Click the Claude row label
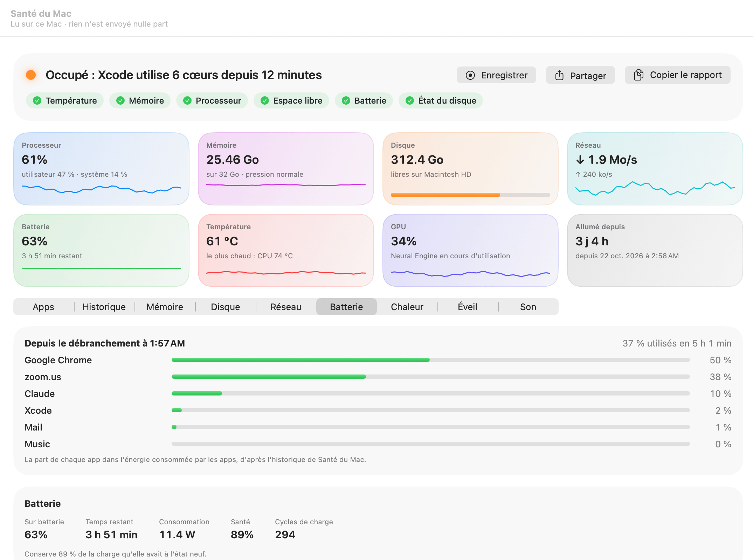Screen dimensions: 753x560 (40, 394)
